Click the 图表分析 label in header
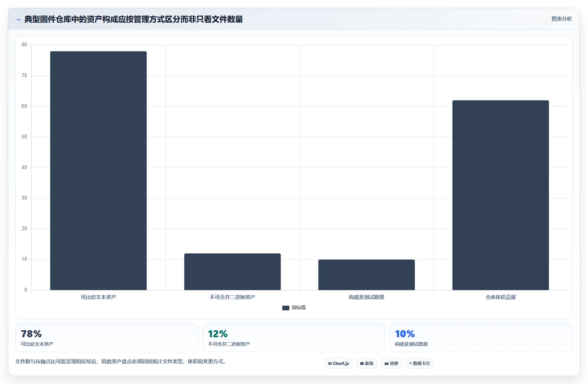The width and height of the screenshot is (588, 384). coord(561,19)
